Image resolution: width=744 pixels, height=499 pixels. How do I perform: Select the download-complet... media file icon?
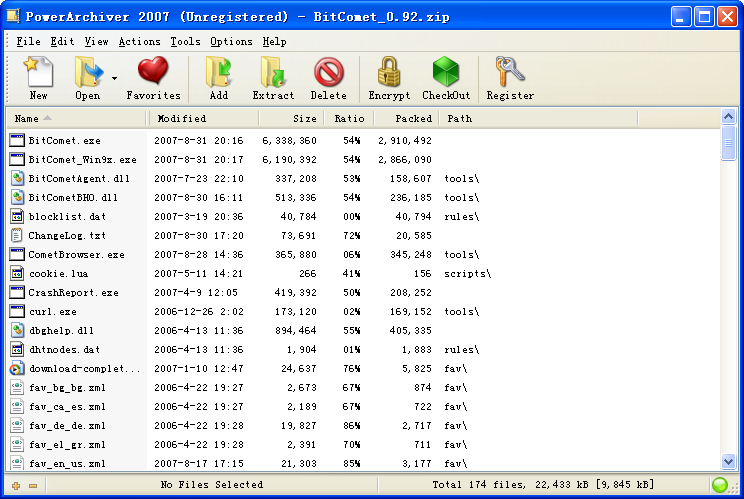pyautogui.click(x=17, y=368)
